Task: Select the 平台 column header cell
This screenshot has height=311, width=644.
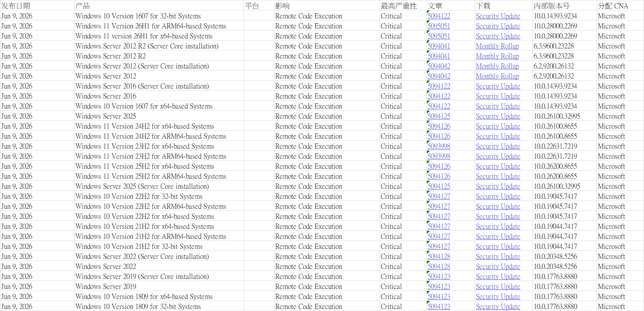Action: click(259, 6)
